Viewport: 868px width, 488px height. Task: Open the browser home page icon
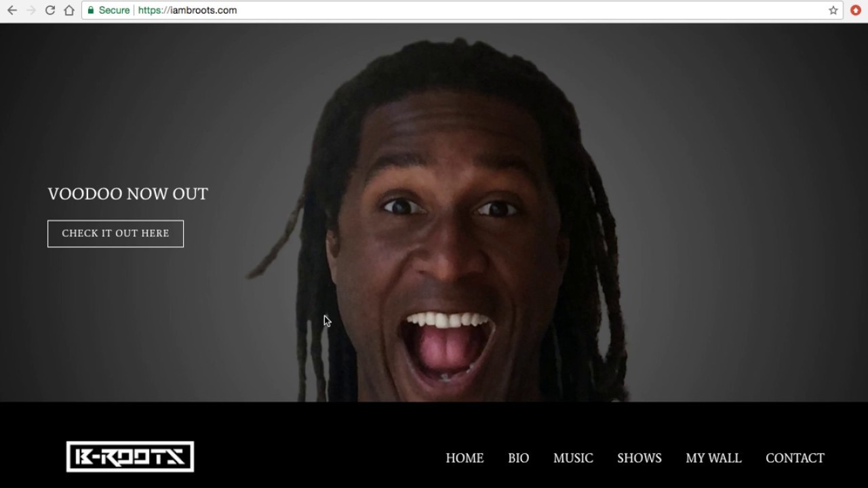(68, 10)
